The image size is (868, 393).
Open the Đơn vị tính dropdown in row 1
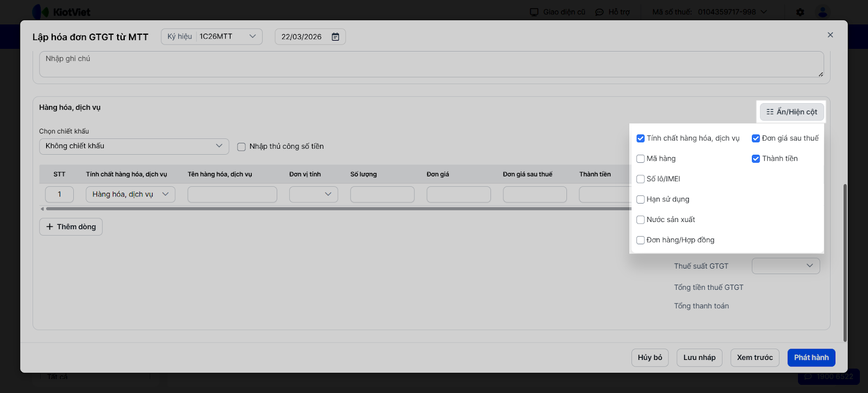[314, 194]
